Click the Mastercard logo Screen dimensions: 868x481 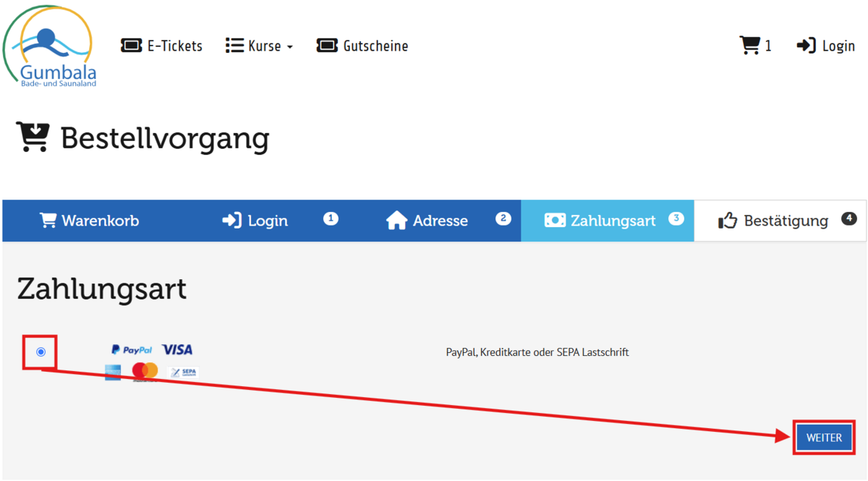145,371
